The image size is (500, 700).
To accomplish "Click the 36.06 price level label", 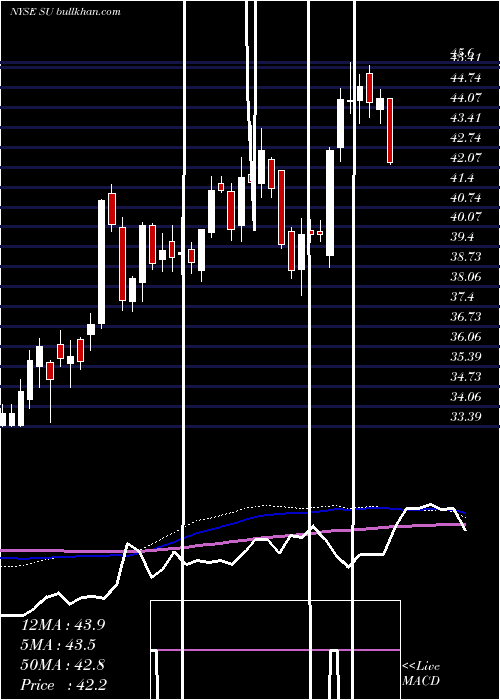I will (x=466, y=336).
